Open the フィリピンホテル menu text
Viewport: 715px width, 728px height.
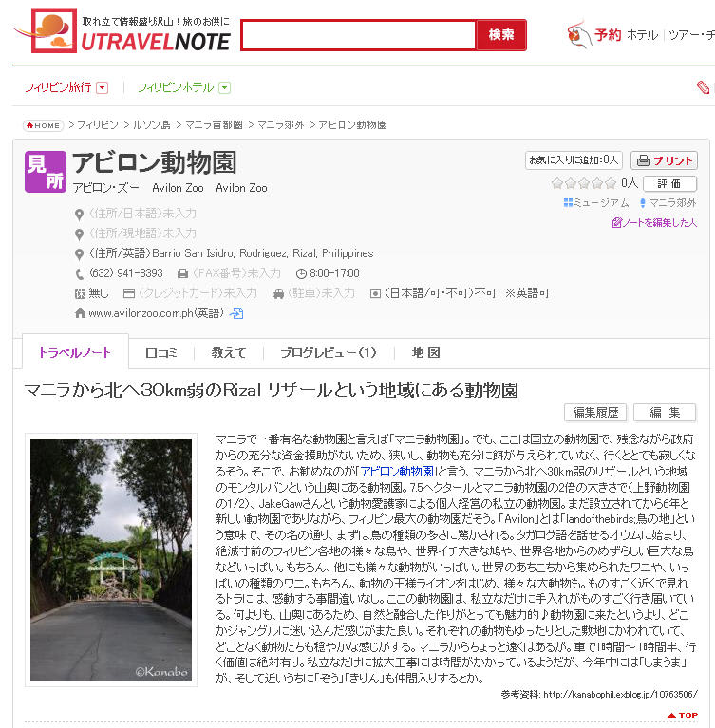click(x=175, y=87)
